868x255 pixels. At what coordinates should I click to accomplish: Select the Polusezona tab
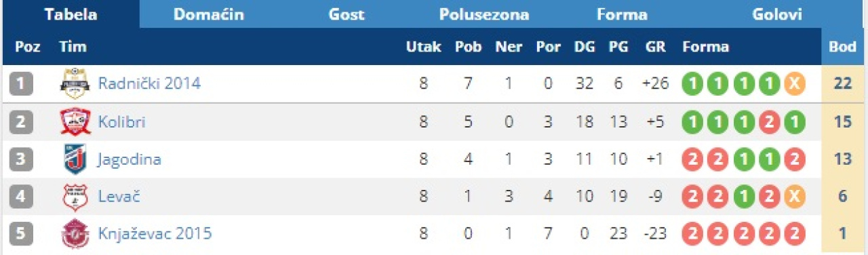[484, 14]
